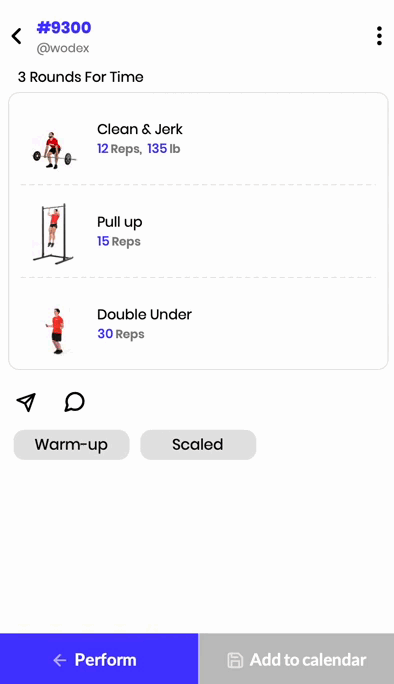
Task: Open workout title #9300
Action: click(64, 27)
